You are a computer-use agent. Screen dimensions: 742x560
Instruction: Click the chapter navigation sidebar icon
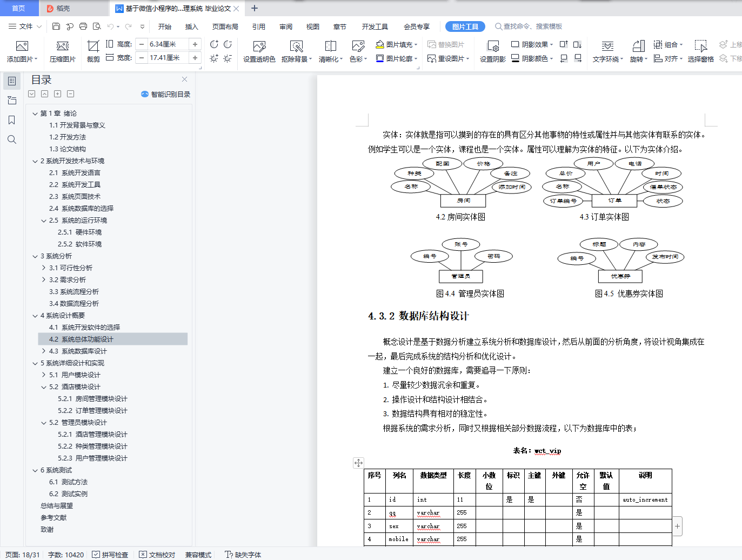click(x=12, y=101)
